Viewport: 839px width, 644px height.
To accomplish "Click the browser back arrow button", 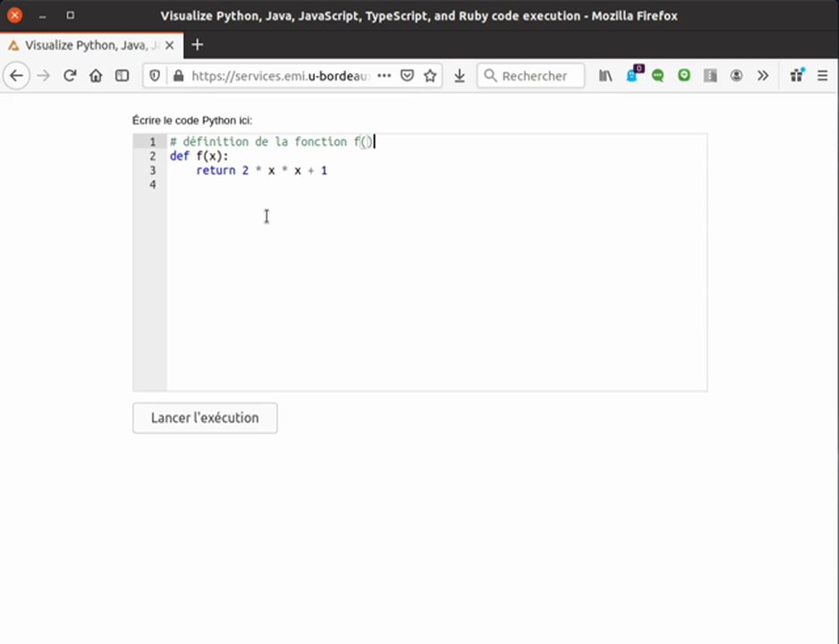I will tap(16, 76).
